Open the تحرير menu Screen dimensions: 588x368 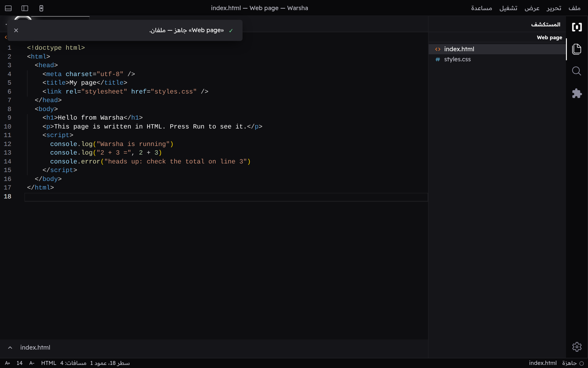click(x=554, y=8)
